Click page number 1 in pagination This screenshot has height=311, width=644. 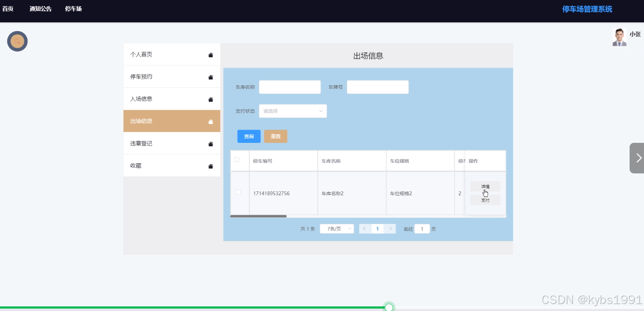coord(377,228)
